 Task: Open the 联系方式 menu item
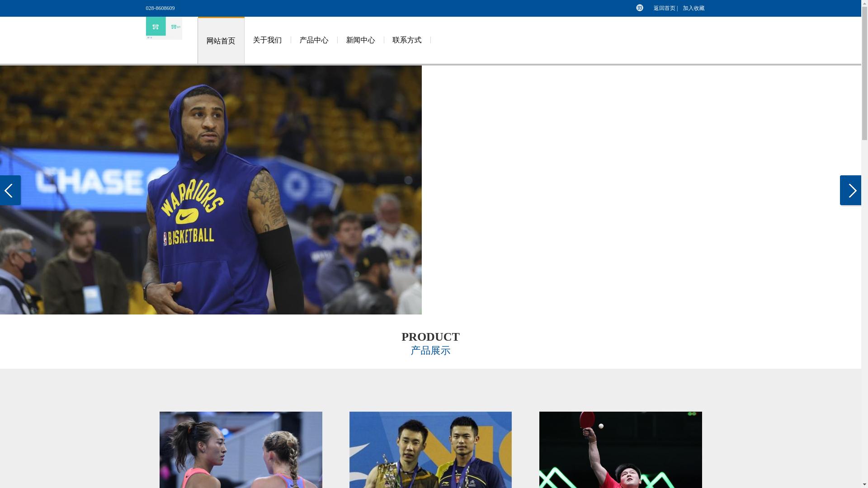(407, 40)
